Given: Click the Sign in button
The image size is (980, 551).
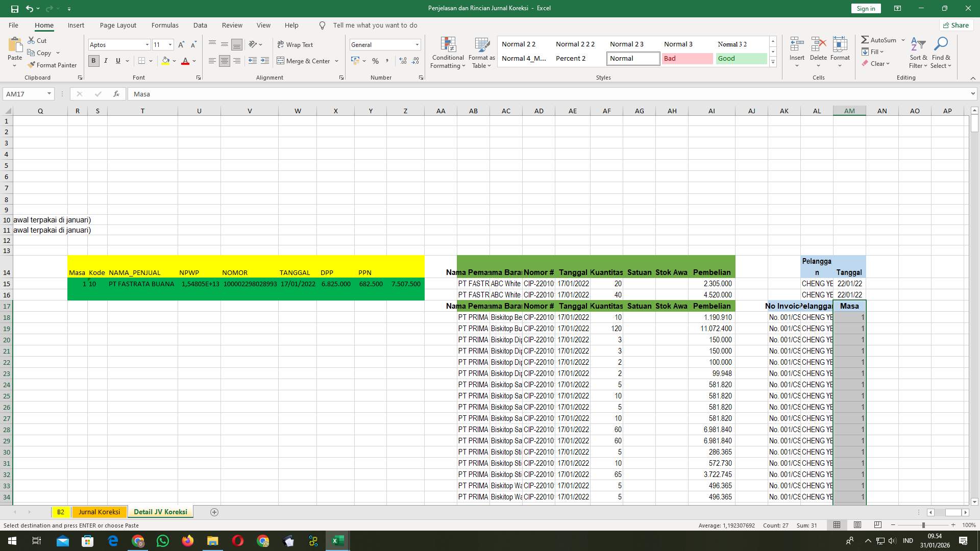Looking at the screenshot, I should pos(865,8).
